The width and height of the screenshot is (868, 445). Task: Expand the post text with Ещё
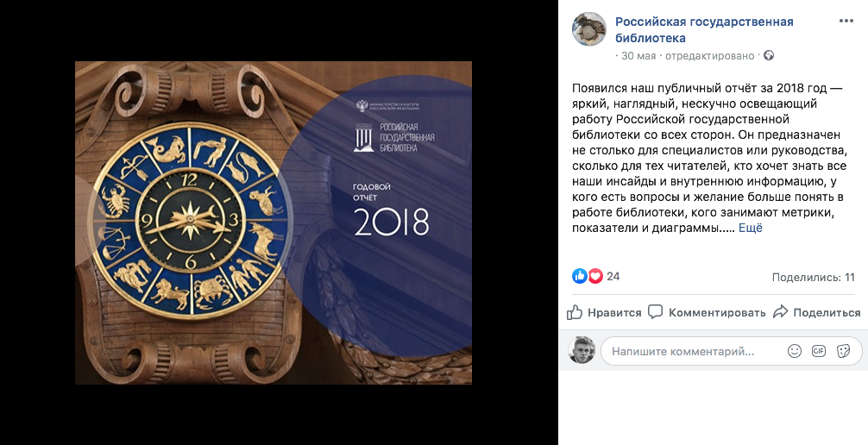pos(750,228)
